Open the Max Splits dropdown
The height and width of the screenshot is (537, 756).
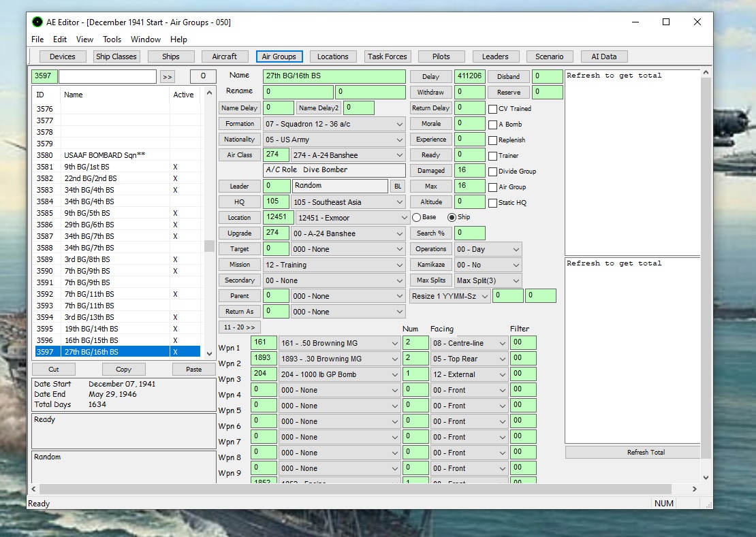[x=488, y=280]
